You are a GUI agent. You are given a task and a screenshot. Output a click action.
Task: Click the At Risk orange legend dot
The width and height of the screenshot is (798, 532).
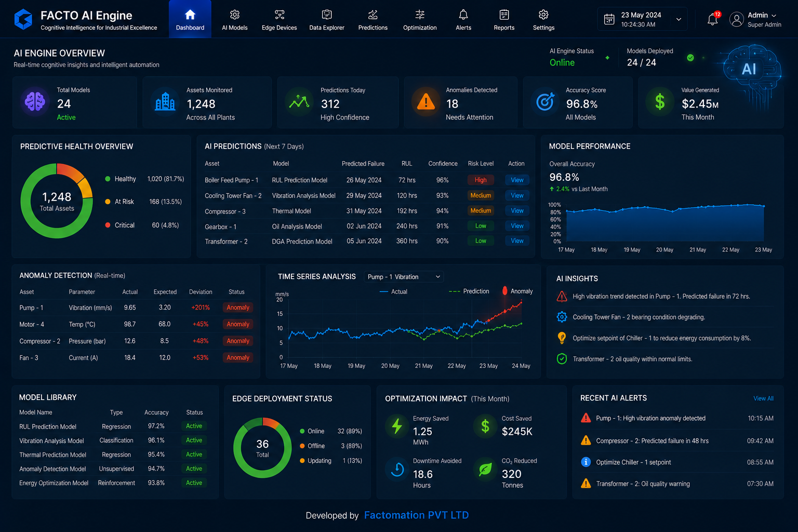click(108, 202)
